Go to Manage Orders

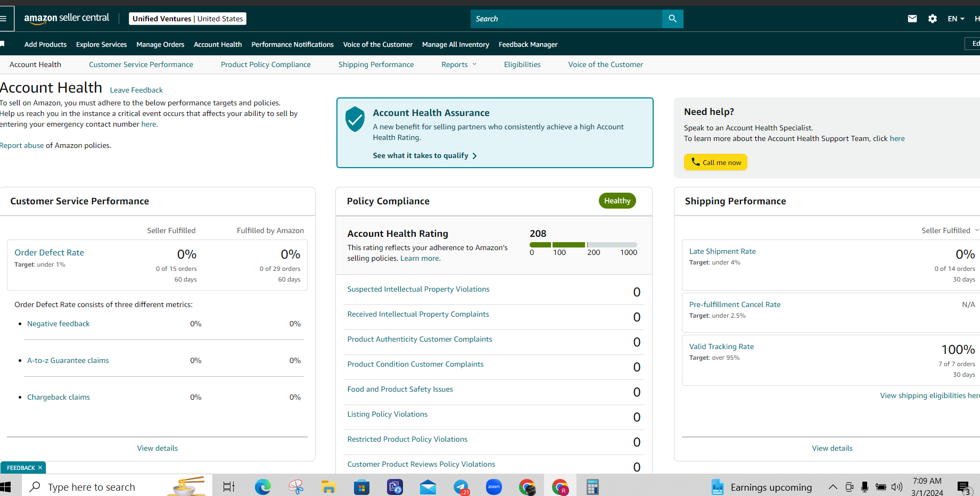(x=160, y=44)
